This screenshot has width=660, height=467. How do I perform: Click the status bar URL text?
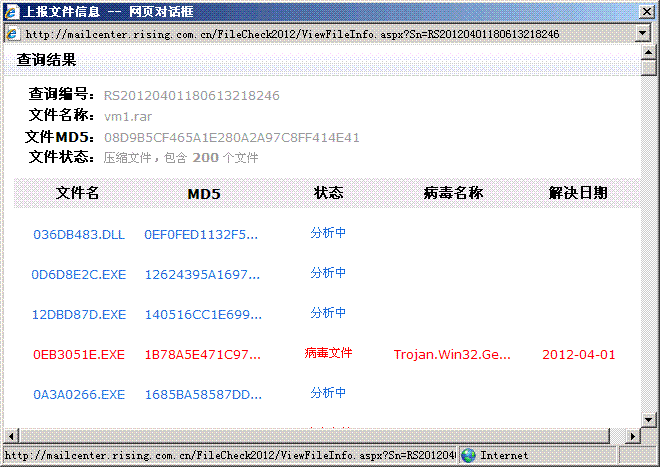click(230, 455)
